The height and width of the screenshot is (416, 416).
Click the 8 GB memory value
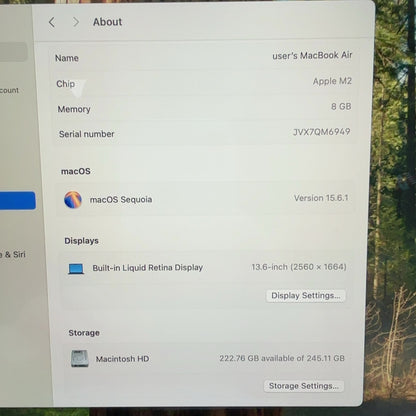click(341, 106)
